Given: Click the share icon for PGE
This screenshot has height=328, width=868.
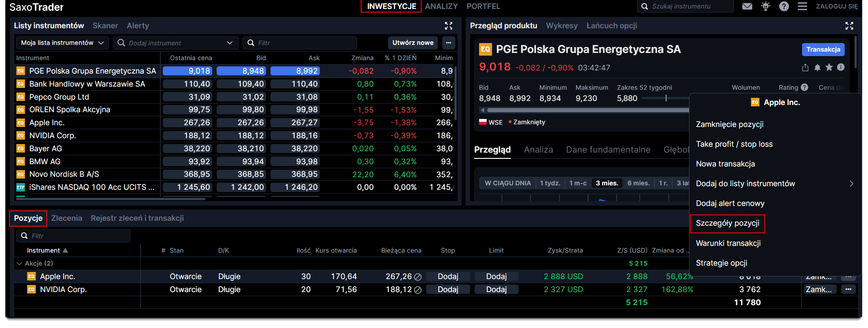Looking at the screenshot, I should point(805,67).
